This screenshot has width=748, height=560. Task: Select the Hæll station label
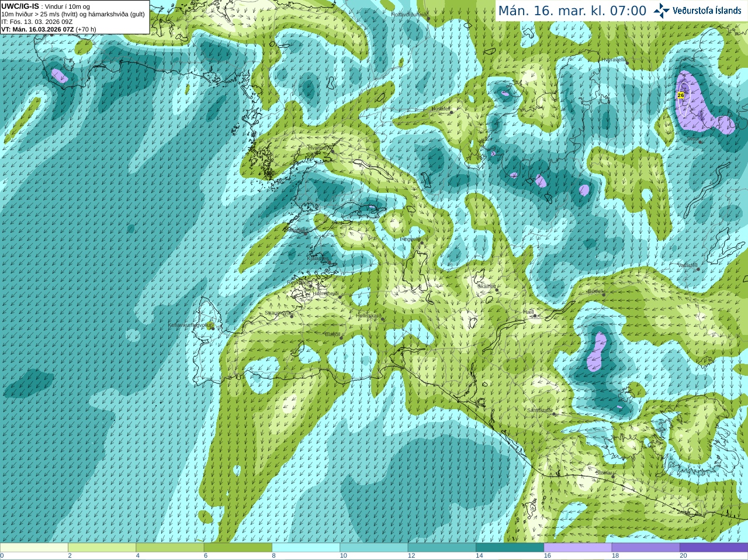point(528,313)
